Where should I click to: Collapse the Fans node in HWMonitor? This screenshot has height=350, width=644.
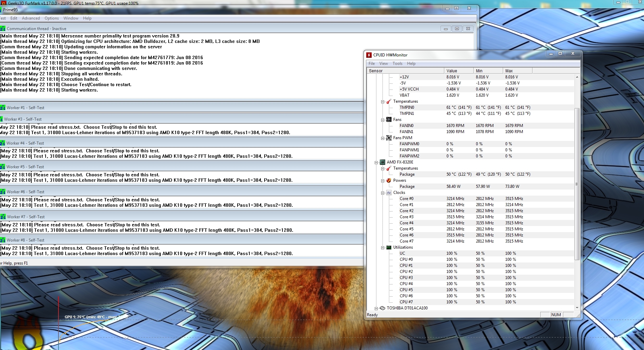coord(383,120)
